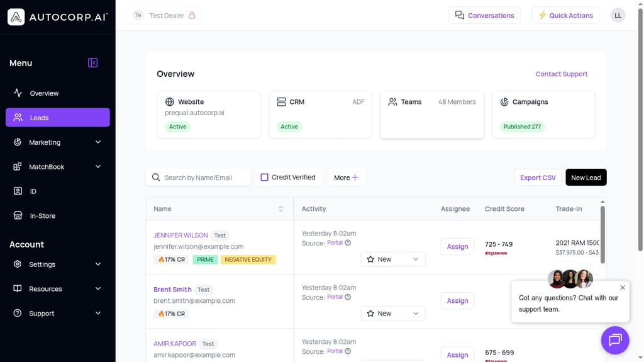644x362 pixels.
Task: Assign the Brent Smith lead
Action: [458, 301]
